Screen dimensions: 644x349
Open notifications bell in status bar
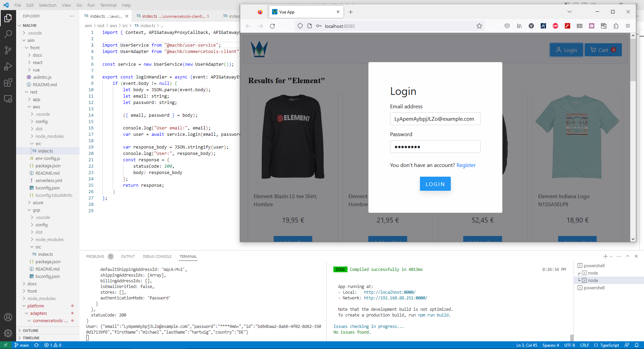click(x=637, y=345)
